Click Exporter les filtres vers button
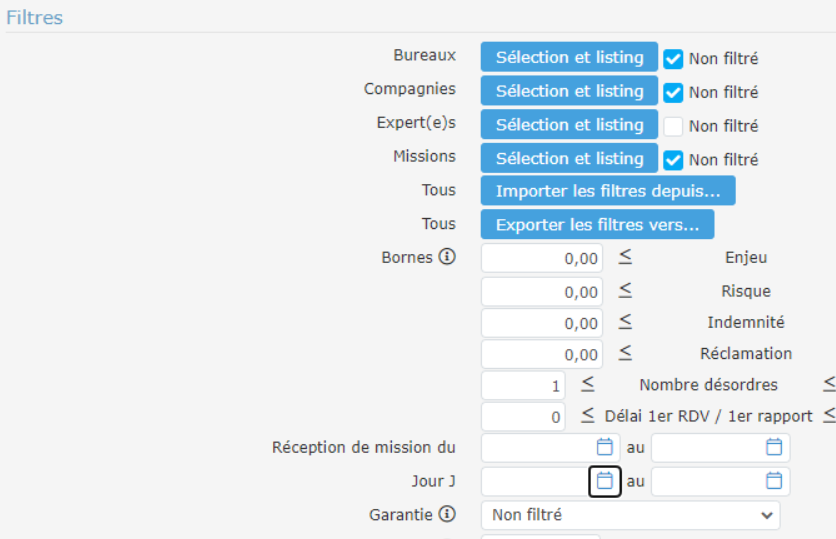836x539 pixels. point(597,225)
